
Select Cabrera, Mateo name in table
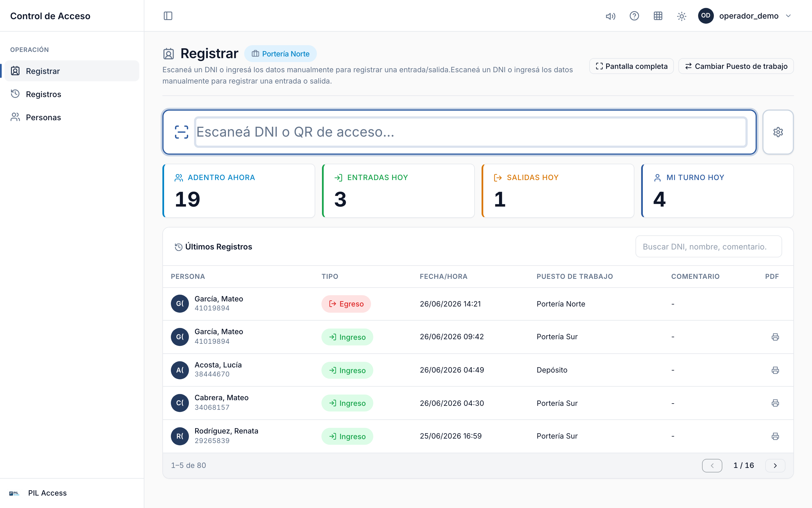(x=221, y=398)
